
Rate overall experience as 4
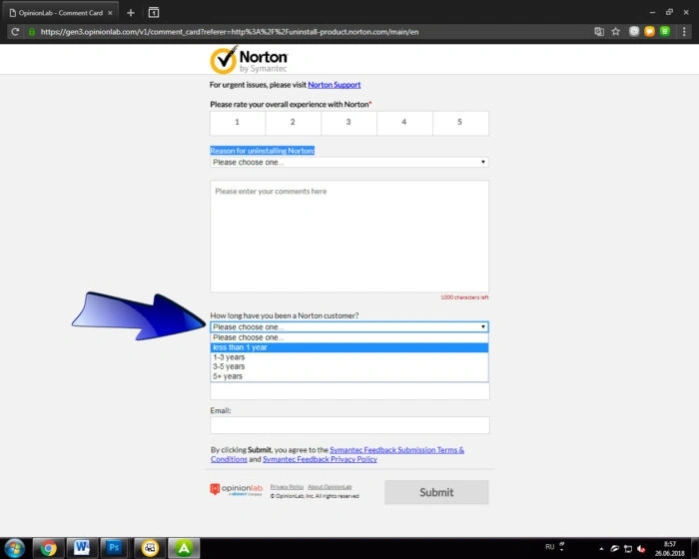point(404,123)
